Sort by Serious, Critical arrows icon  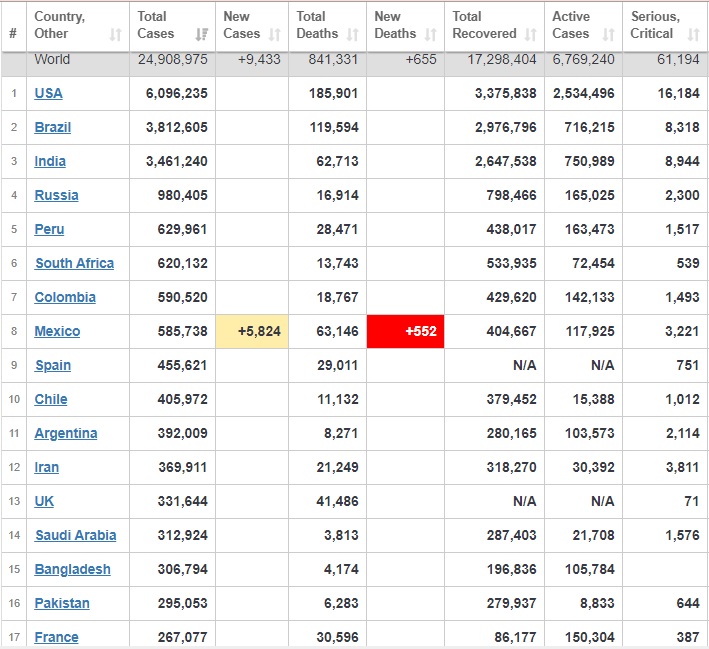692,35
